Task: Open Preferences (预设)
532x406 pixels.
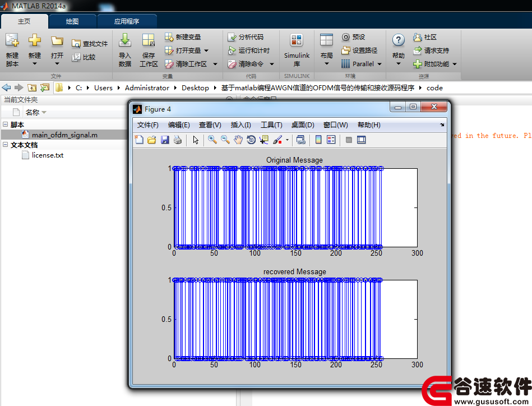Action: pos(353,36)
